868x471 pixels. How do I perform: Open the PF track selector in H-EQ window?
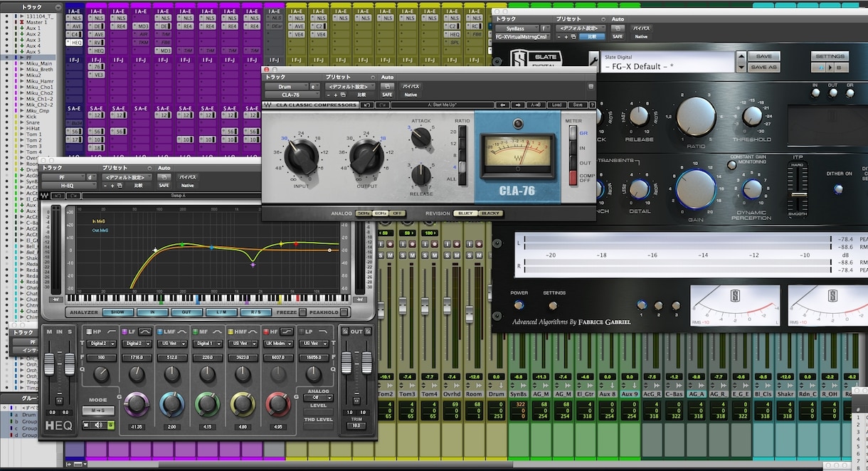tap(63, 177)
